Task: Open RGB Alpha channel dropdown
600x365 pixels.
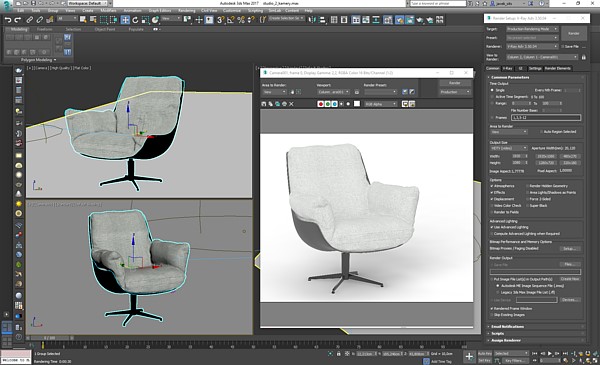Action: 380,104
